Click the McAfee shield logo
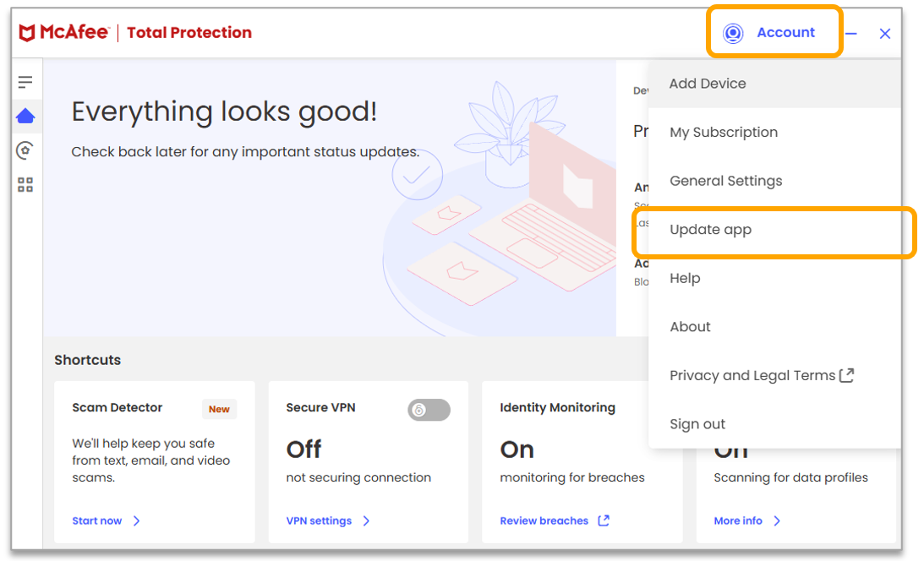Image resolution: width=924 pixels, height=561 pixels. (27, 33)
